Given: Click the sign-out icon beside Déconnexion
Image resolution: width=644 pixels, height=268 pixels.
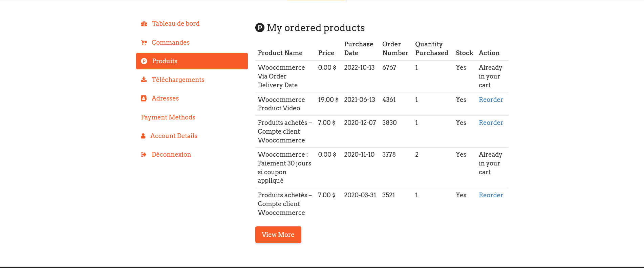Looking at the screenshot, I should 144,155.
